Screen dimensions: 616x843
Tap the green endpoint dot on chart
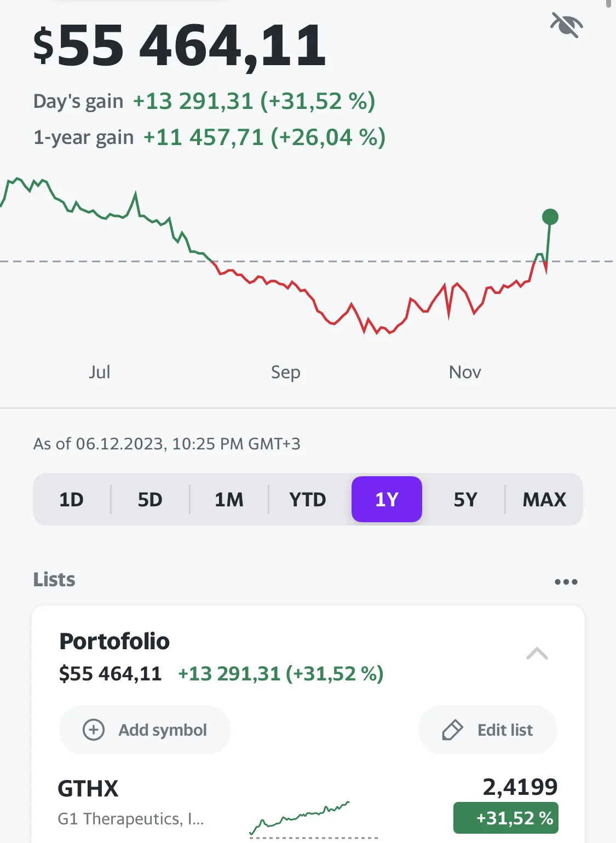tap(550, 217)
